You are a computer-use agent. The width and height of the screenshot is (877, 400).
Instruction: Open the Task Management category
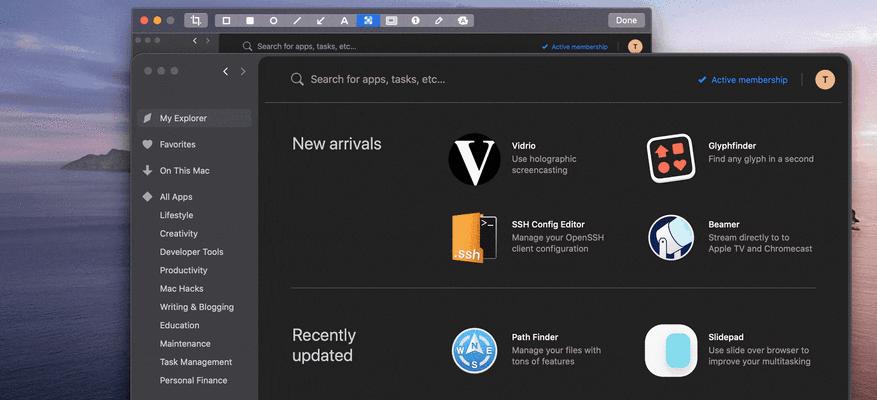click(x=196, y=362)
